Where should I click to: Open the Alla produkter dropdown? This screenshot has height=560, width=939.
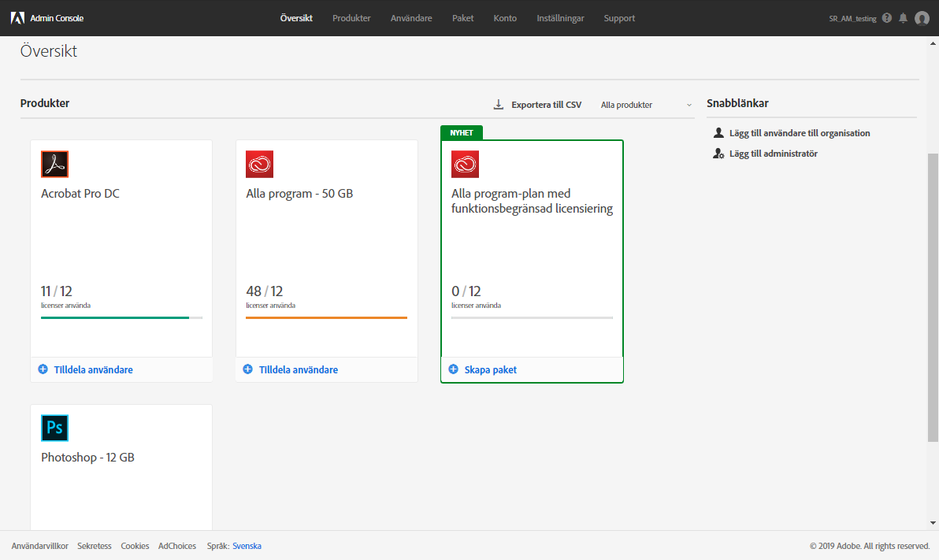click(x=644, y=104)
